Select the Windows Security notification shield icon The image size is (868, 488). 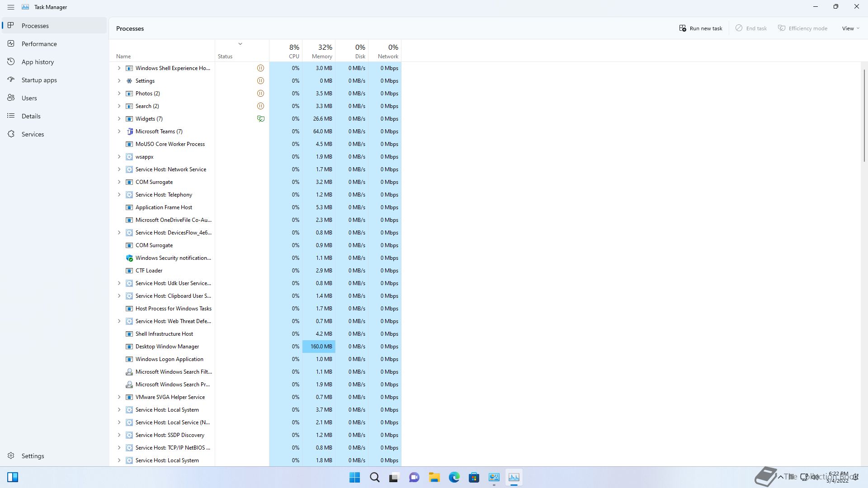(129, 258)
